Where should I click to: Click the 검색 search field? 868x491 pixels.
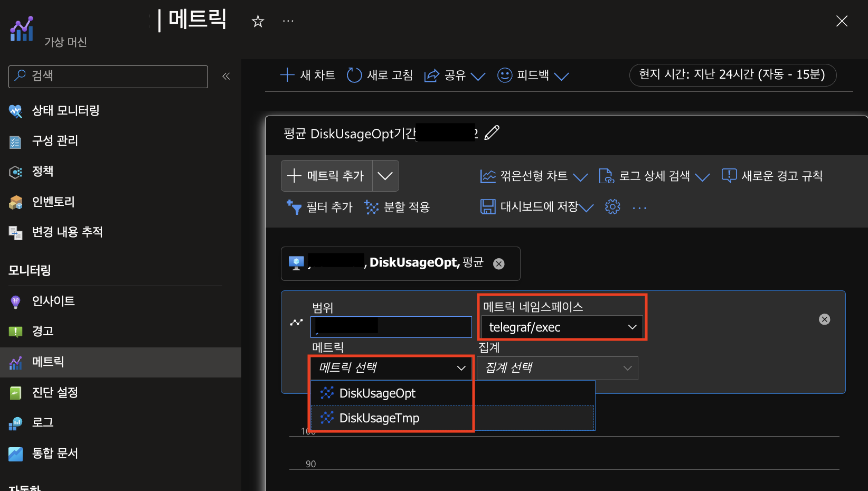[x=108, y=76]
